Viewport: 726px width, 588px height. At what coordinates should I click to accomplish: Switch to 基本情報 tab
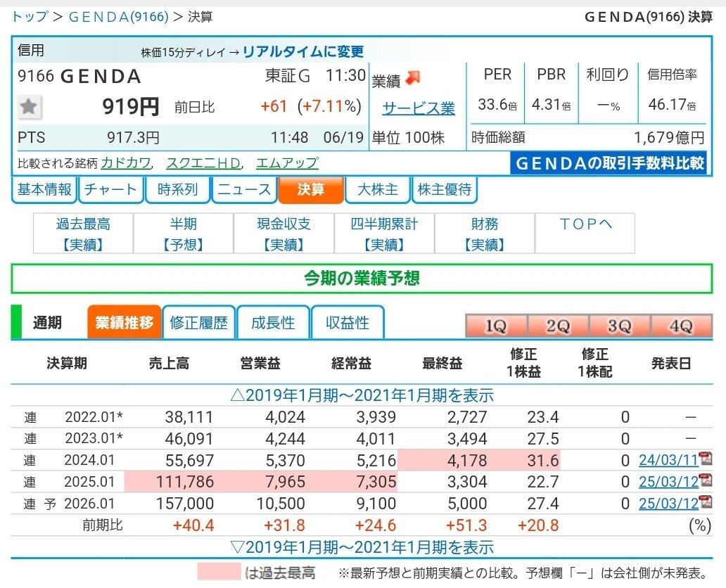coord(44,189)
